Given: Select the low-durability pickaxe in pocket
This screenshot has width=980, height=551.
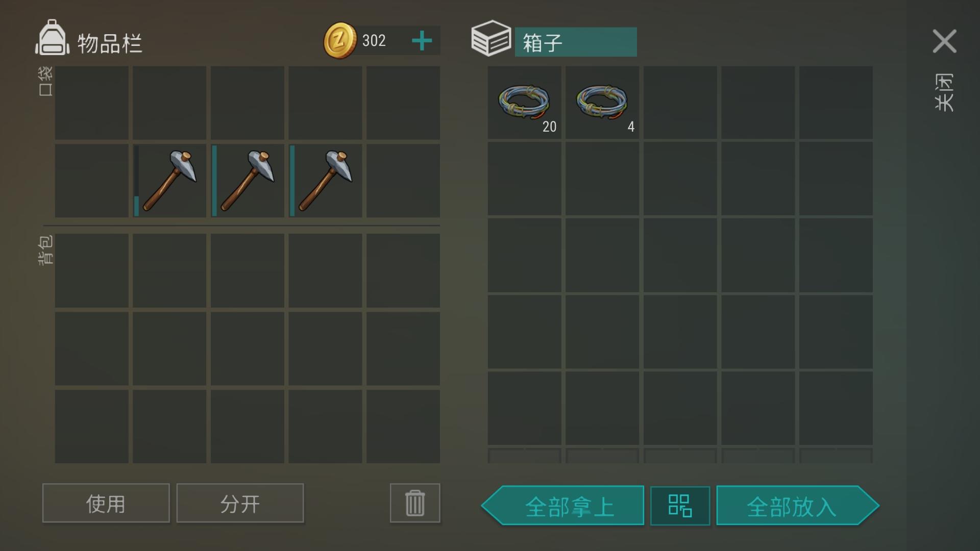Looking at the screenshot, I should [x=169, y=181].
